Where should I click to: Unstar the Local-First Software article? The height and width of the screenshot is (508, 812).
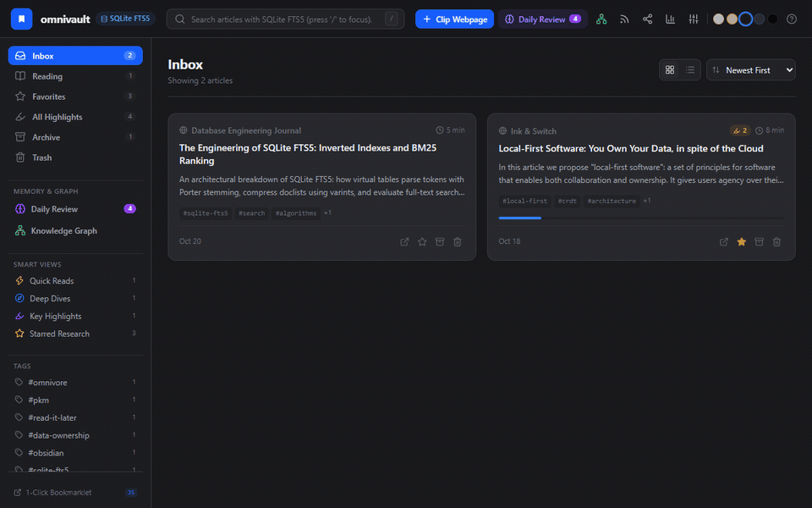(x=742, y=241)
